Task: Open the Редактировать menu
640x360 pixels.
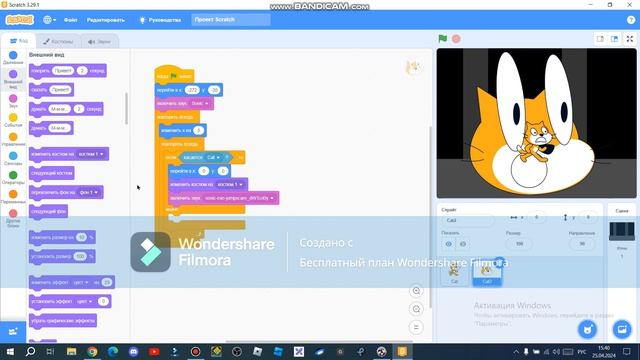Action: [105, 20]
